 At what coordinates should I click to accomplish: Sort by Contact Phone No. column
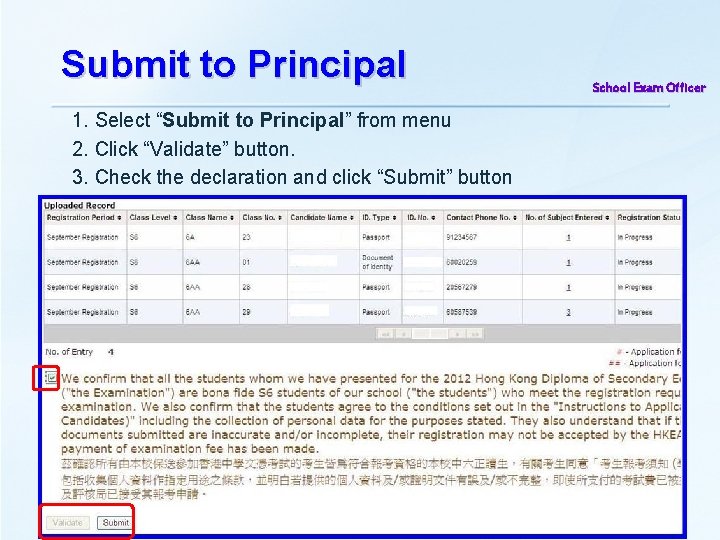tap(482, 217)
